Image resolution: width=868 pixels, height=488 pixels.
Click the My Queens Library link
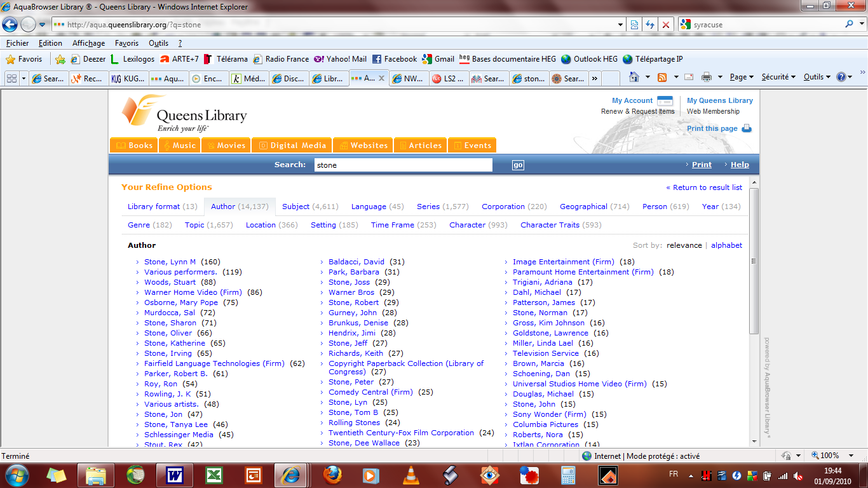(x=720, y=100)
